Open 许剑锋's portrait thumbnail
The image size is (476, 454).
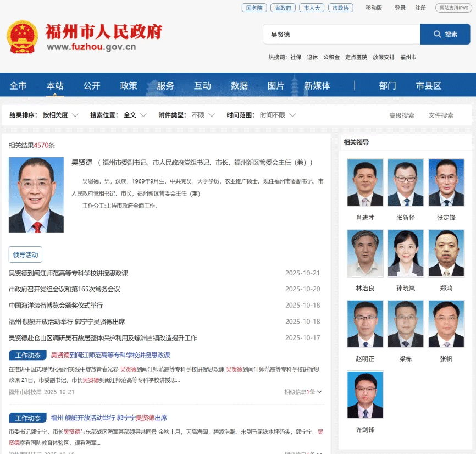[x=364, y=395]
